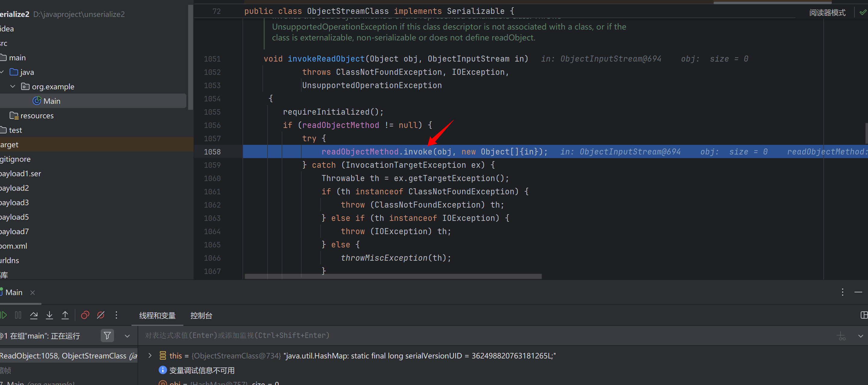Click the Step Over debug icon
Viewport: 868px width, 385px height.
pyautogui.click(x=34, y=315)
